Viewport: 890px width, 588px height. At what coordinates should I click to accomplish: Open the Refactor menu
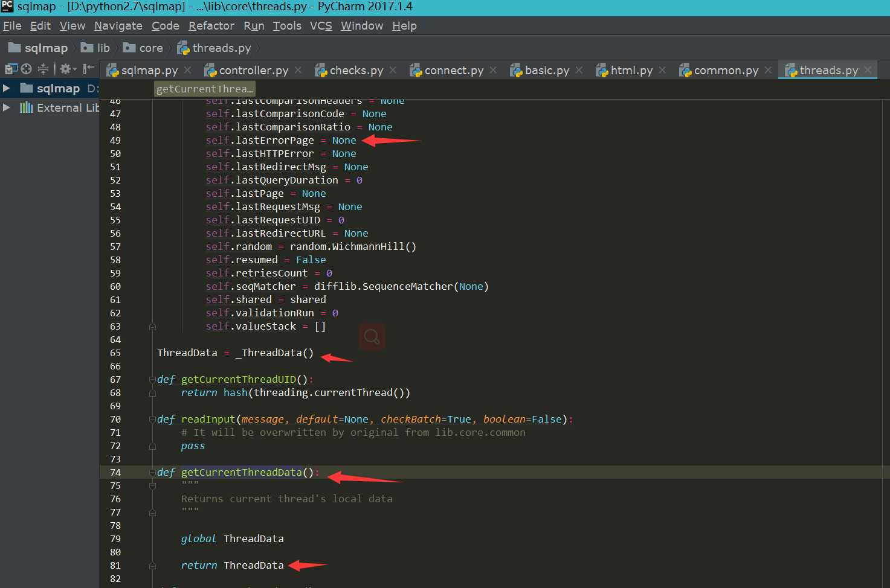click(211, 26)
